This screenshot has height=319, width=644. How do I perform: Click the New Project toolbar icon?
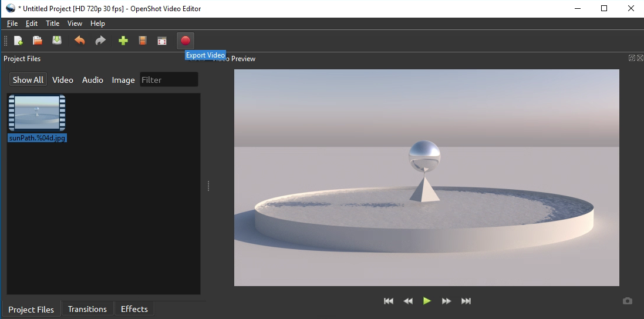coord(18,41)
